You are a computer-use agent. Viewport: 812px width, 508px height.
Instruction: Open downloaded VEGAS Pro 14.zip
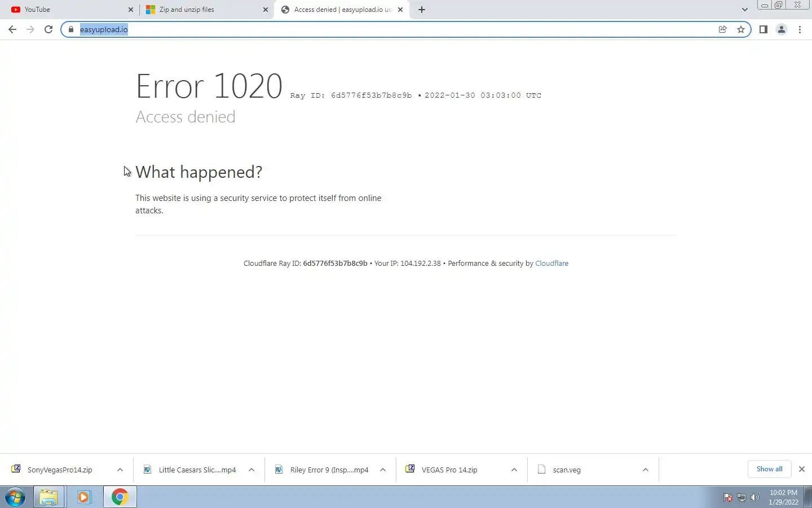[449, 470]
